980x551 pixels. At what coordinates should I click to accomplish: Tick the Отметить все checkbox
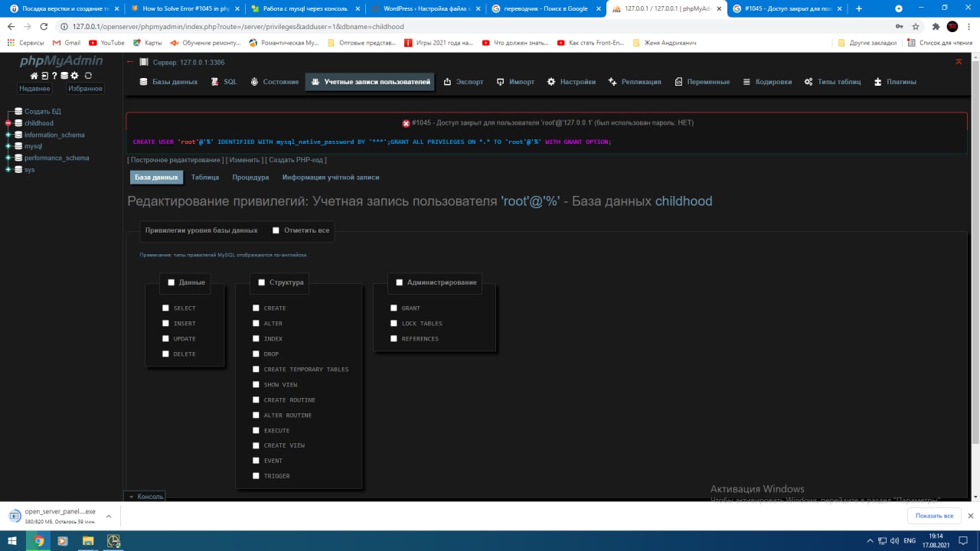point(276,230)
